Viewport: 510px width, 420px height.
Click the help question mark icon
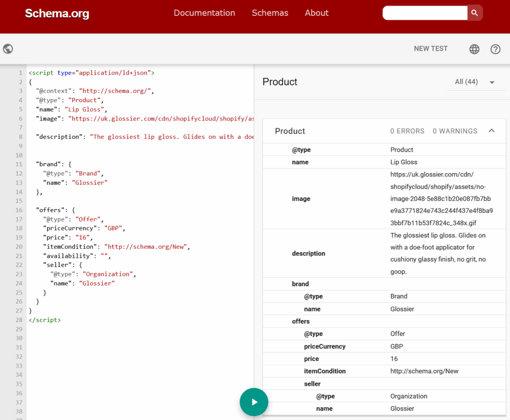tap(495, 49)
